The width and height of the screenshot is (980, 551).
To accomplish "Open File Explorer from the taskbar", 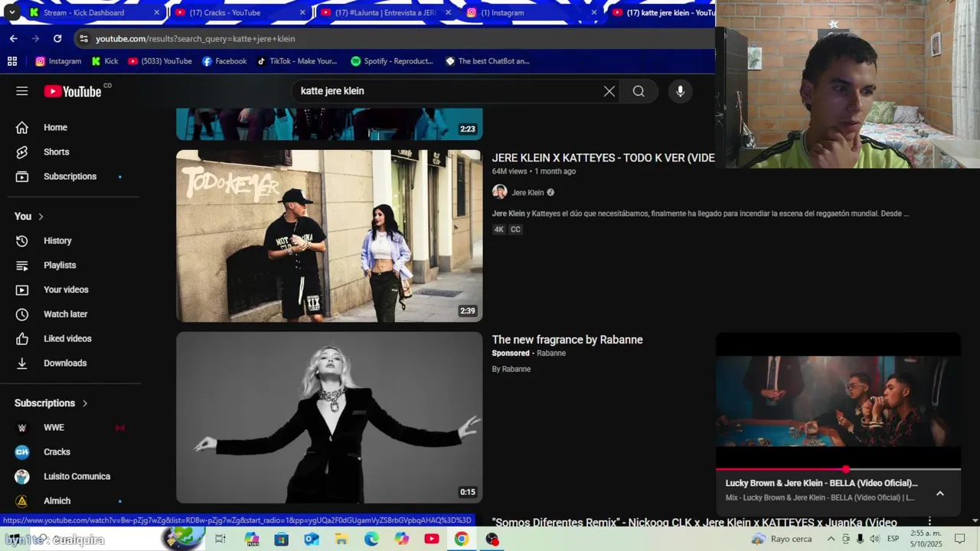I will pos(341,539).
